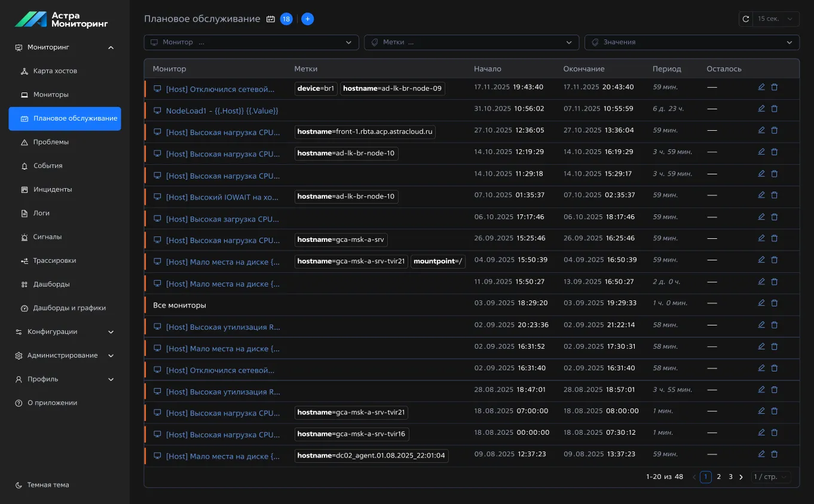Screen dimensions: 814x504
Task: Click the refresh icon near 15 сек.
Action: click(x=745, y=19)
